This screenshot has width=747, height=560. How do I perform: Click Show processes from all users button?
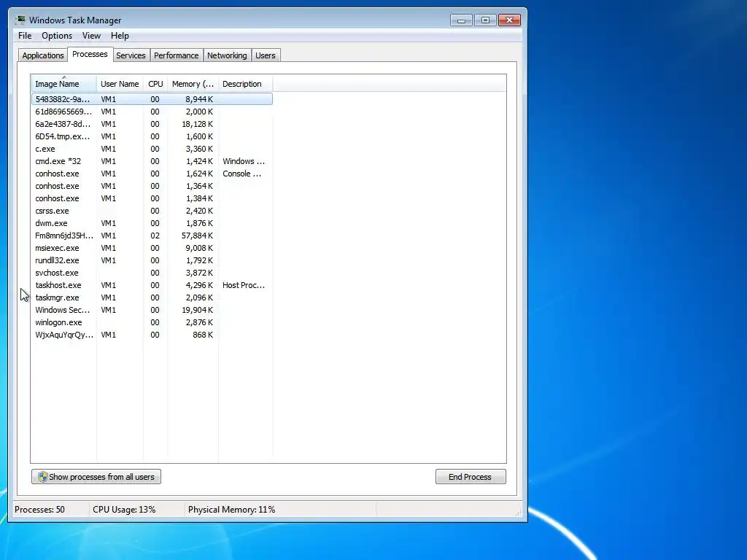pos(96,477)
